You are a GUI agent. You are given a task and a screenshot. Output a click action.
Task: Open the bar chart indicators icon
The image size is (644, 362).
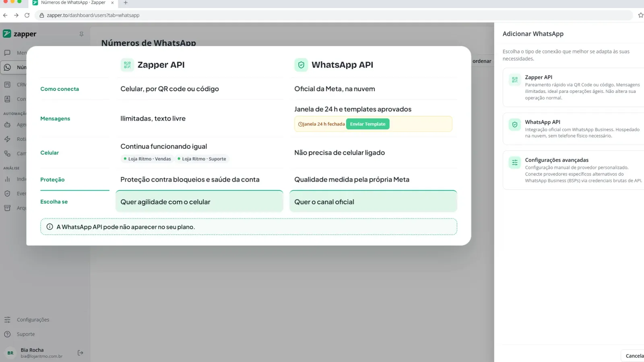click(7, 179)
